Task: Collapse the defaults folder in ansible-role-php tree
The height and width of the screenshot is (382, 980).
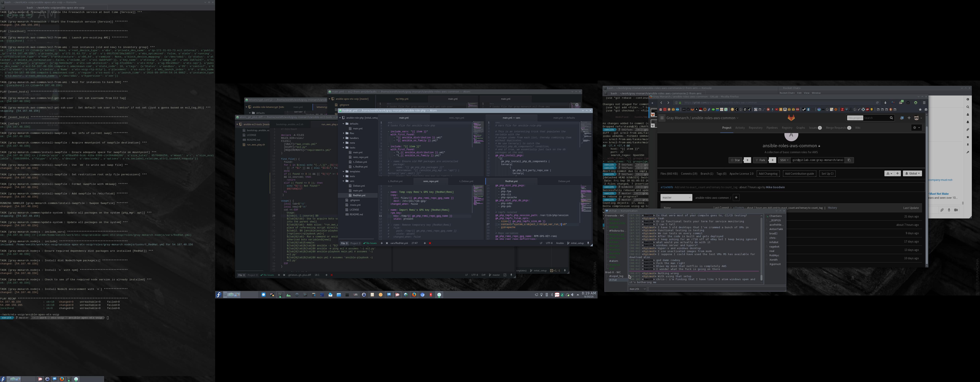Action: (344, 124)
